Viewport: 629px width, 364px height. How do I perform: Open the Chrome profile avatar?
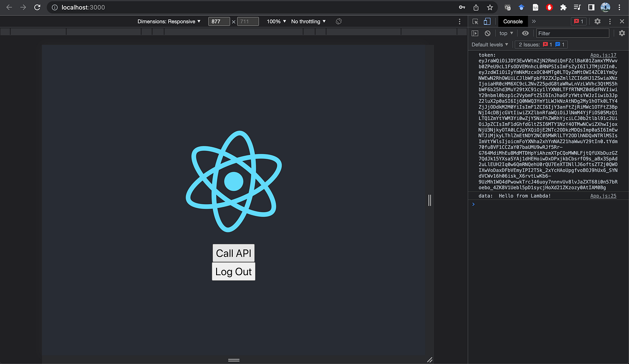(x=605, y=8)
